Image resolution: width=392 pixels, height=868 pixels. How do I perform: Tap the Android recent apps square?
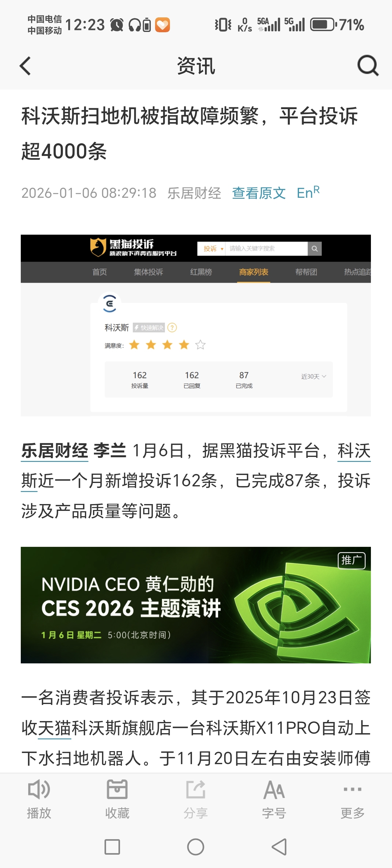tap(112, 847)
